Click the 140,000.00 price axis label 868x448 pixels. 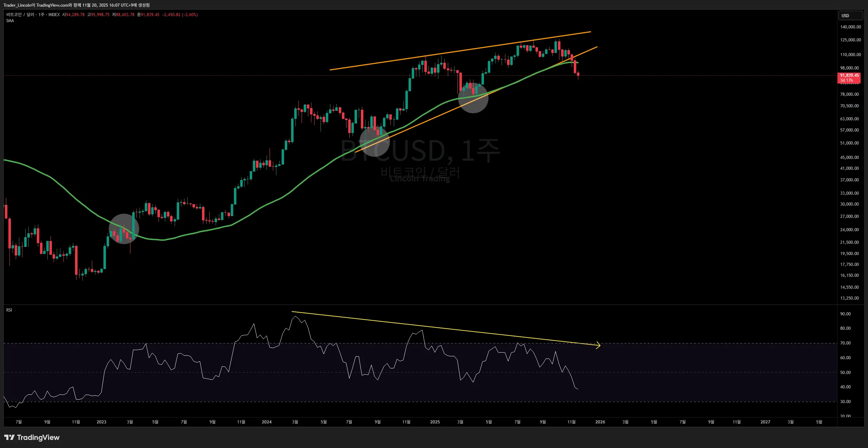coord(850,27)
